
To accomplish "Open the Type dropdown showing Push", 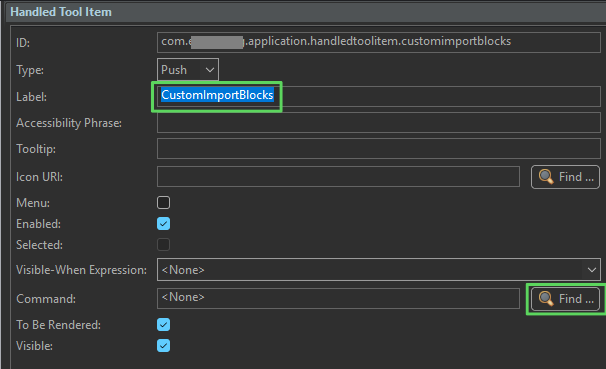I will tap(188, 70).
